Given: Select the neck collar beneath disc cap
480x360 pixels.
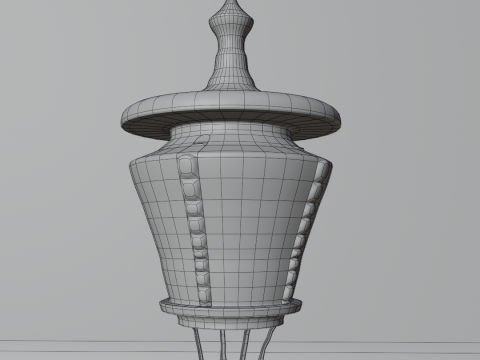Looking at the screenshot, I should (x=231, y=136).
